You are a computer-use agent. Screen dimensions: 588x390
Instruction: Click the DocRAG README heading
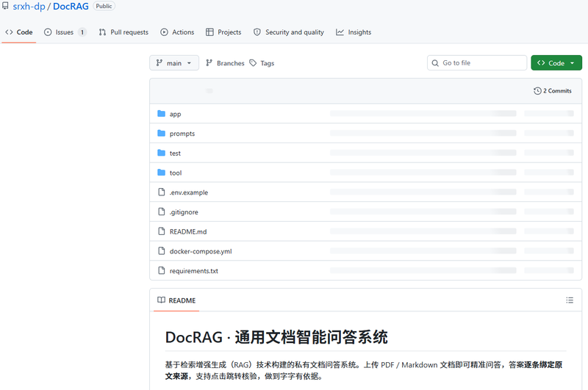point(276,337)
